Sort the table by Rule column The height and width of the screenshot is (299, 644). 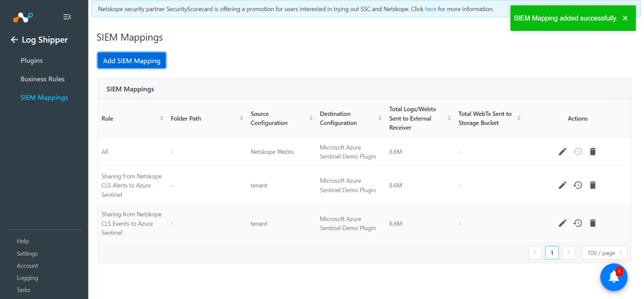(x=161, y=118)
